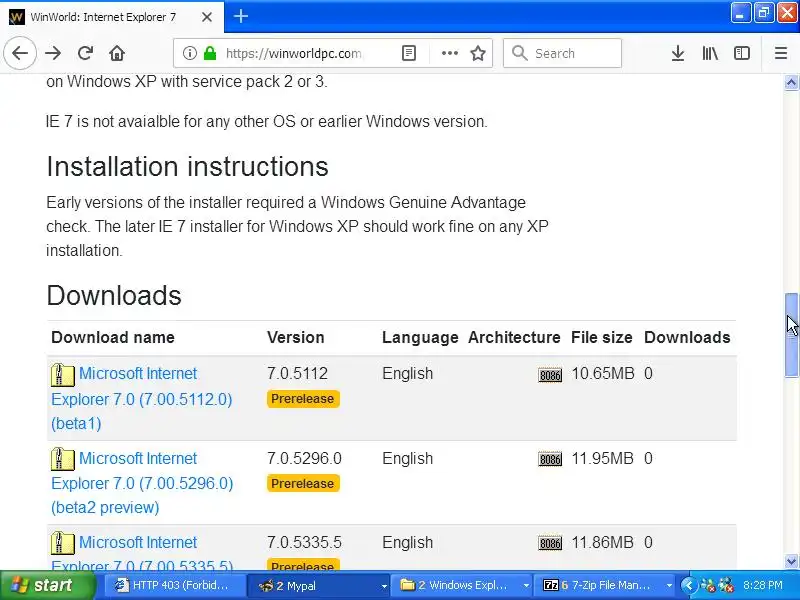This screenshot has height=600, width=800.
Task: Open the browser home page
Action: 117,53
